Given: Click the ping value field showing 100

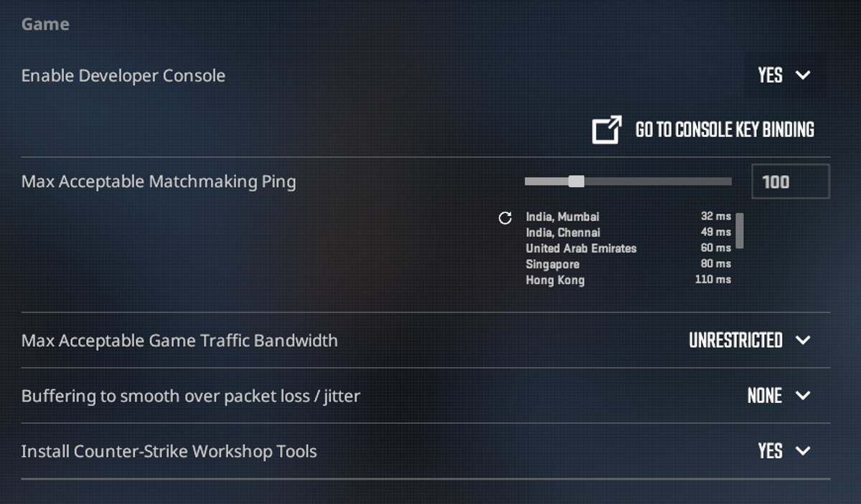Looking at the screenshot, I should [x=791, y=181].
